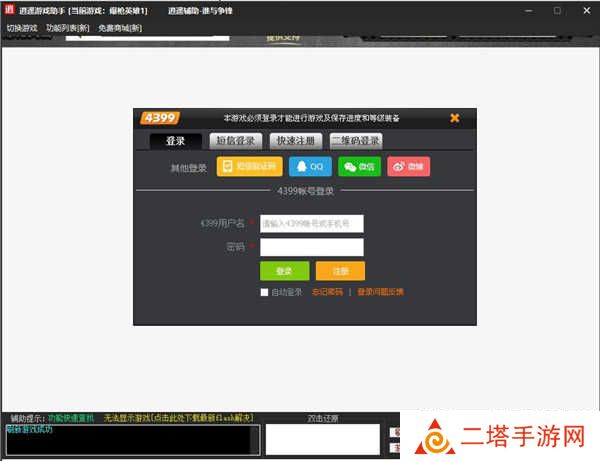Screen dimensions: 600x461
Task: Click the 刷新游戏成功 log line
Action: click(30, 429)
